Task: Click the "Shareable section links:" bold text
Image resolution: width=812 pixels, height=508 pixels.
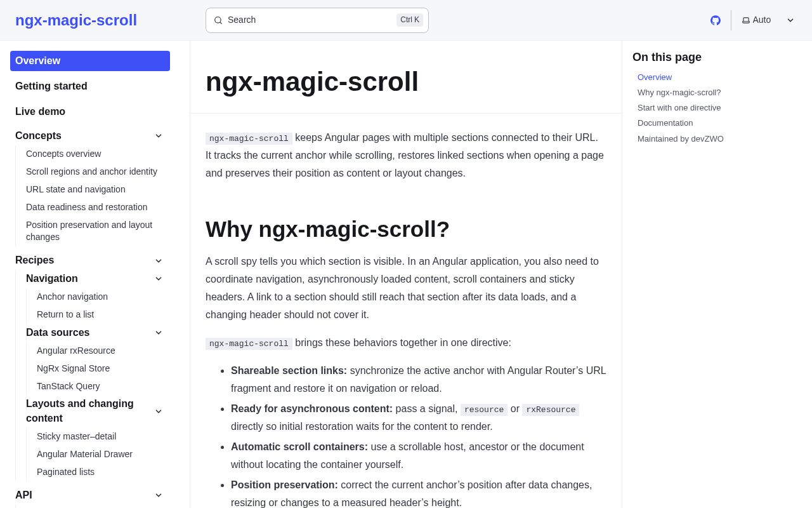Action: (x=289, y=371)
